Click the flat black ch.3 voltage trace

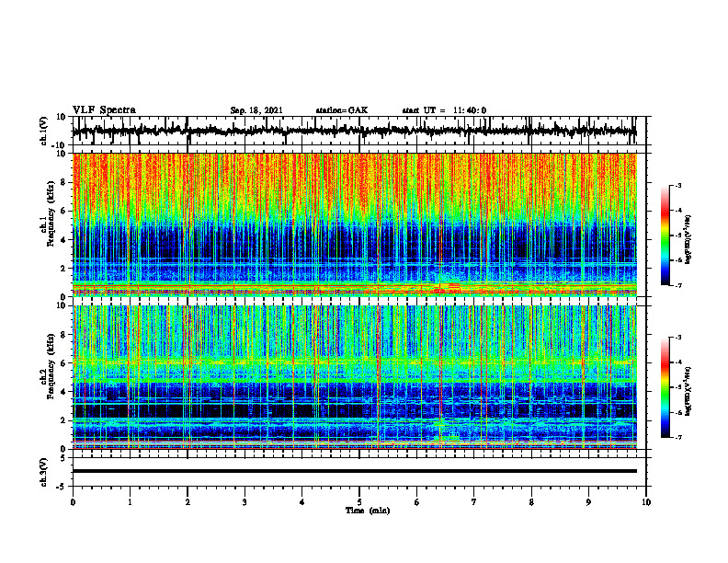click(x=354, y=471)
